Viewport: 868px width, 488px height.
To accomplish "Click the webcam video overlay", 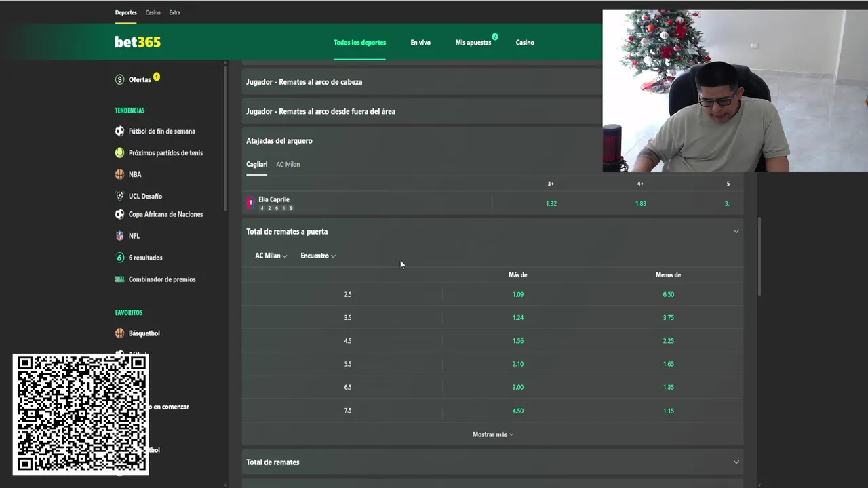I will pos(735,91).
